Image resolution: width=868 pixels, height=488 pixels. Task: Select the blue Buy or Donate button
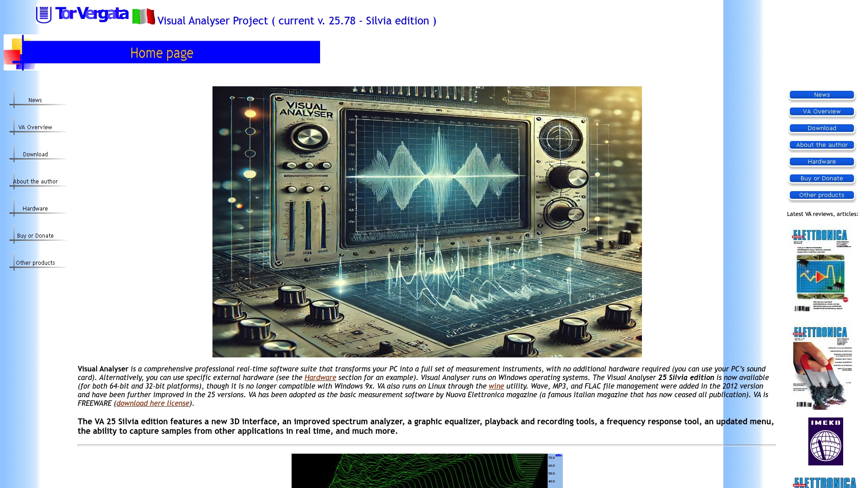click(822, 178)
